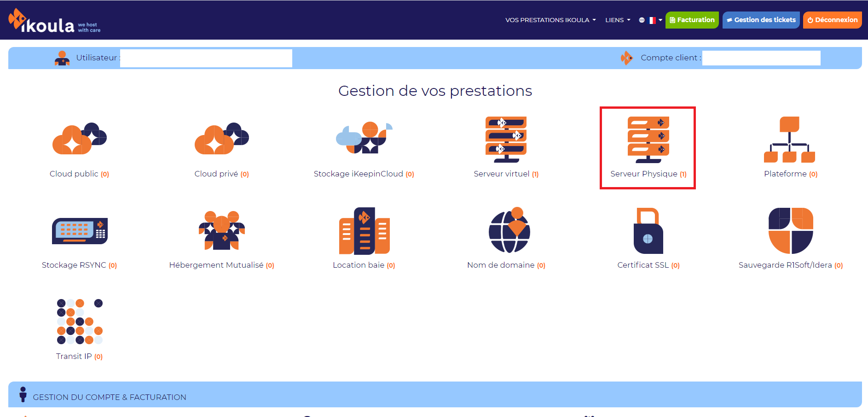This screenshot has width=868, height=417.
Task: Click the globe language icon
Action: pyautogui.click(x=642, y=20)
